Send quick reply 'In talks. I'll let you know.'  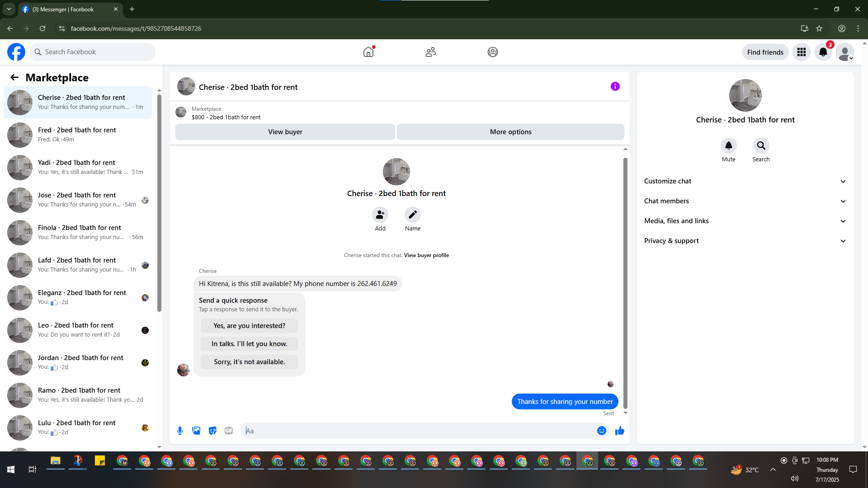point(249,344)
